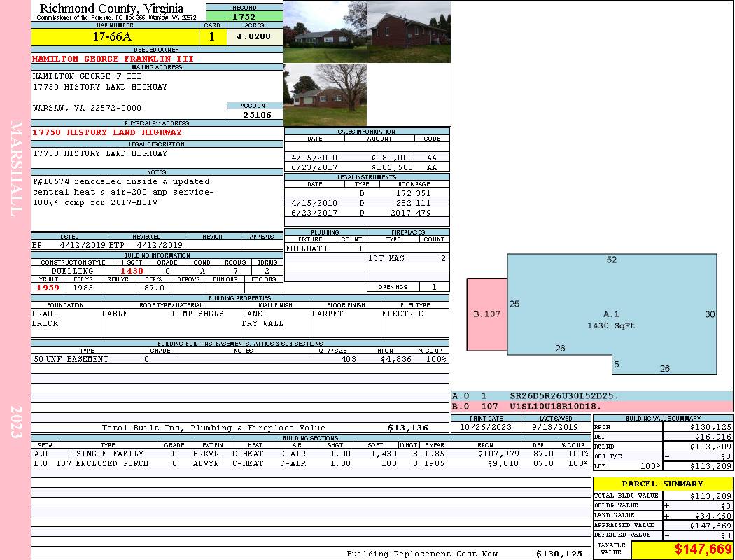The height and width of the screenshot is (560, 735).
Task: Click the pink B.107 porch sketch area
Action: tap(487, 314)
